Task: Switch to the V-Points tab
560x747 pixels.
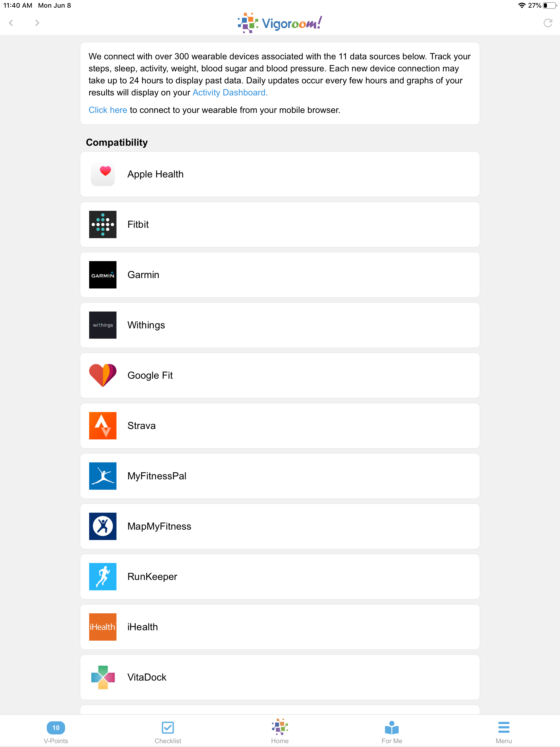Action: (56, 732)
